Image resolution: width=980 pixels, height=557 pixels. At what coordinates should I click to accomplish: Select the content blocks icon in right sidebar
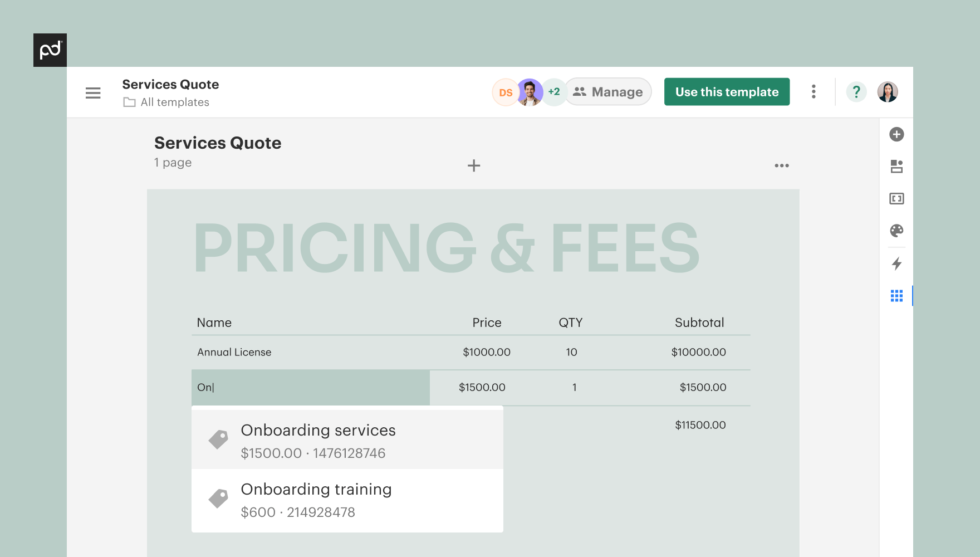[896, 166]
